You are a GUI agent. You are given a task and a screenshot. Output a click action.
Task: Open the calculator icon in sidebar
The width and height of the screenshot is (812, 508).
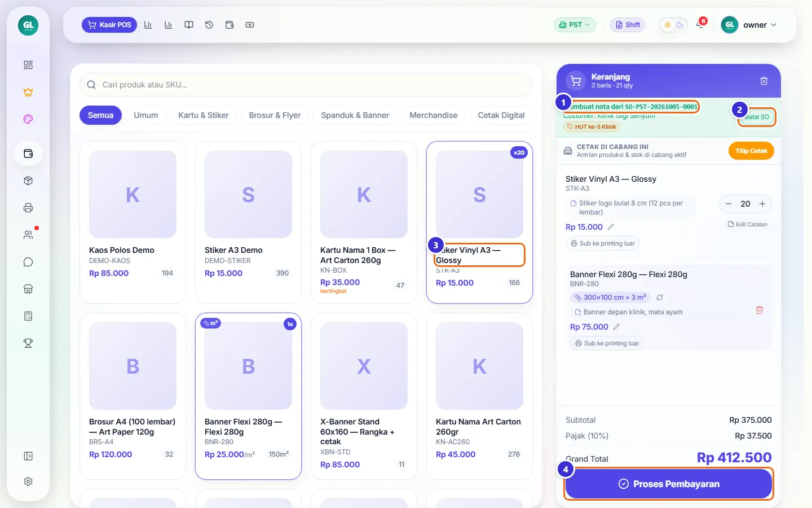tap(28, 316)
